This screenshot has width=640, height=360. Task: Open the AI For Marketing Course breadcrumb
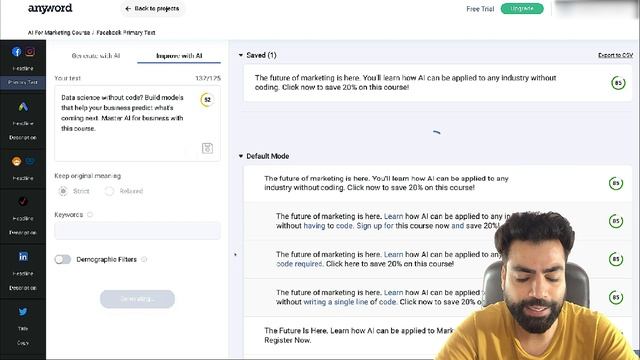[x=59, y=33]
